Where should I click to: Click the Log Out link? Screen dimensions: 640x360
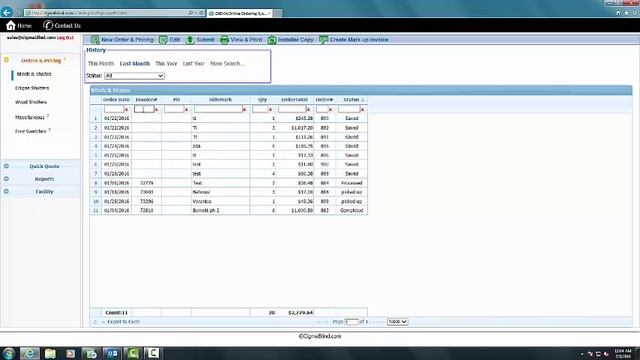coord(65,38)
